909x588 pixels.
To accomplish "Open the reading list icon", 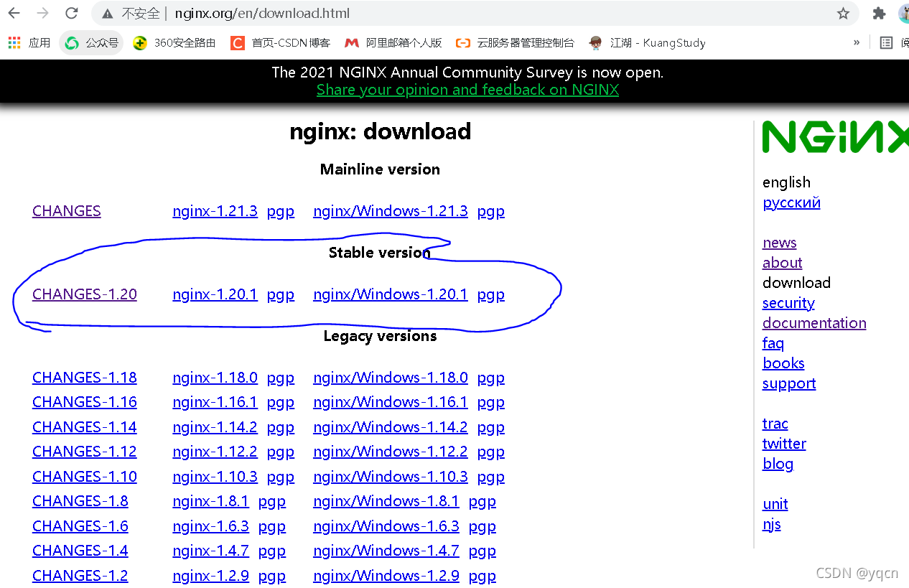I will 887,43.
